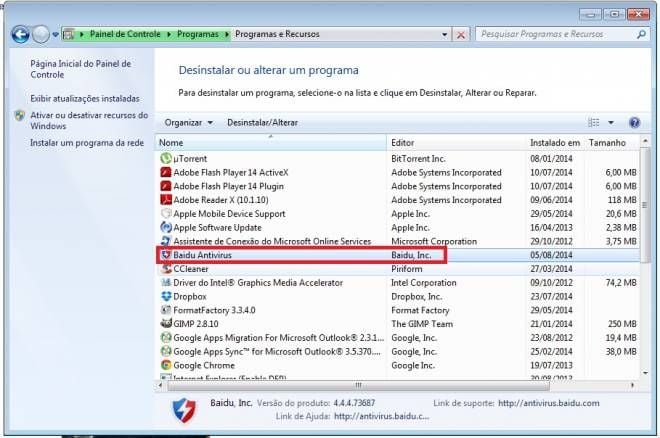Select the CCleaner row text

[191, 269]
